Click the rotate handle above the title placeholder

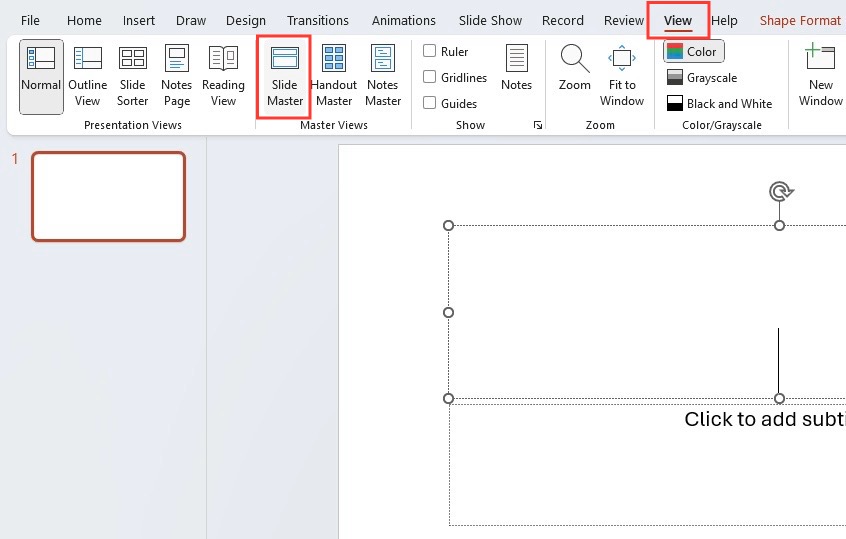pos(780,192)
